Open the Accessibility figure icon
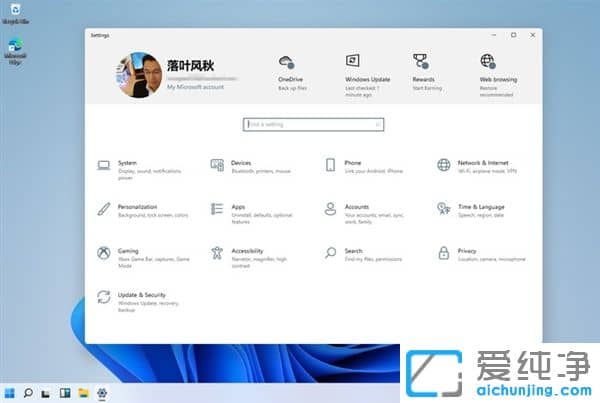 [217, 253]
